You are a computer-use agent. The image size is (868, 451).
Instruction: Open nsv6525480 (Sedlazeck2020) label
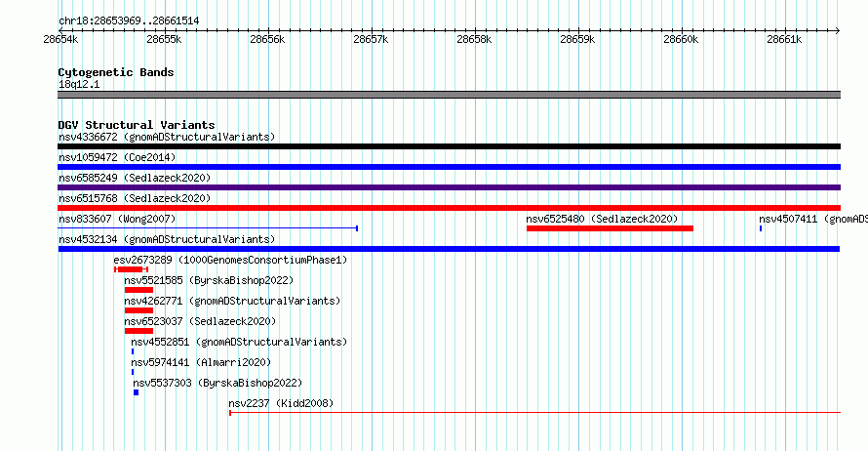pos(602,219)
